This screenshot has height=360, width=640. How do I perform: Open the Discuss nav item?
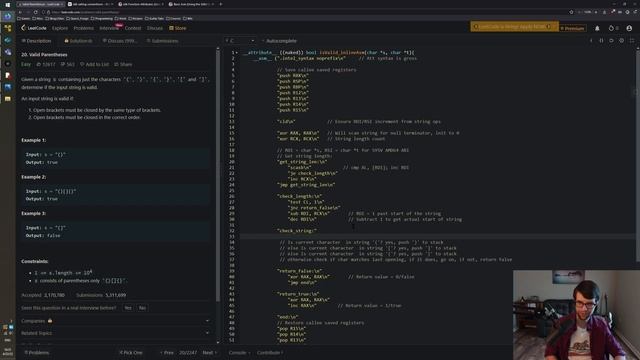click(155, 28)
